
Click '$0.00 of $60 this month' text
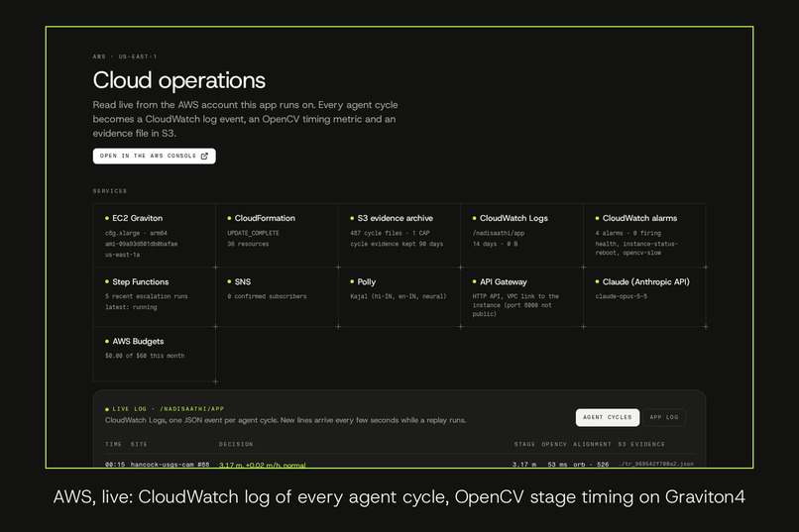click(145, 356)
